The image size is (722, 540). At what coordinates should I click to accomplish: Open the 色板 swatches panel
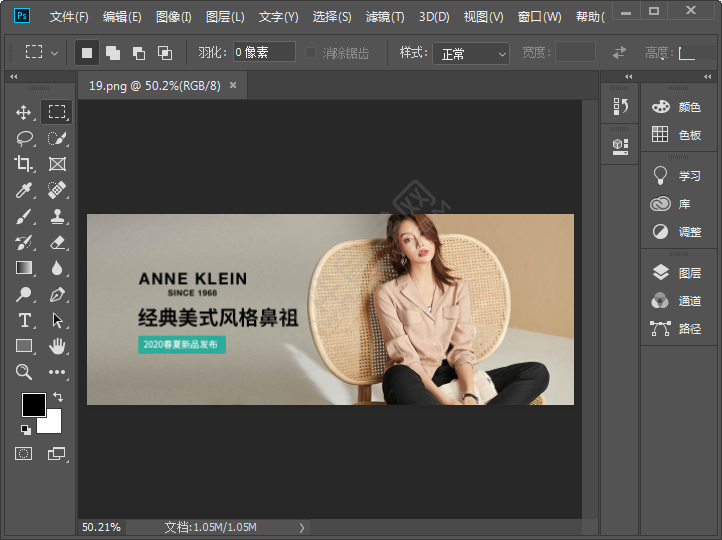[680, 135]
